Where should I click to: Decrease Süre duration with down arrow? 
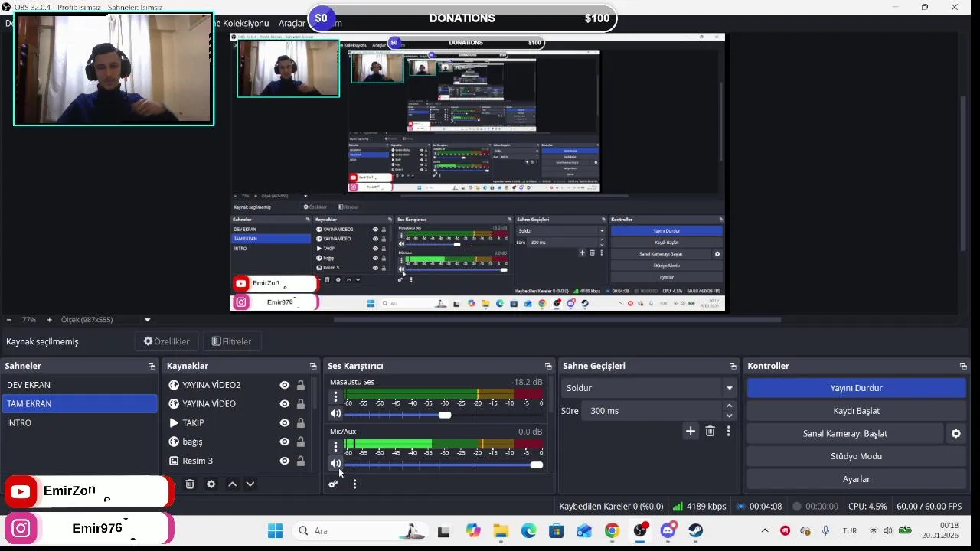click(x=729, y=416)
